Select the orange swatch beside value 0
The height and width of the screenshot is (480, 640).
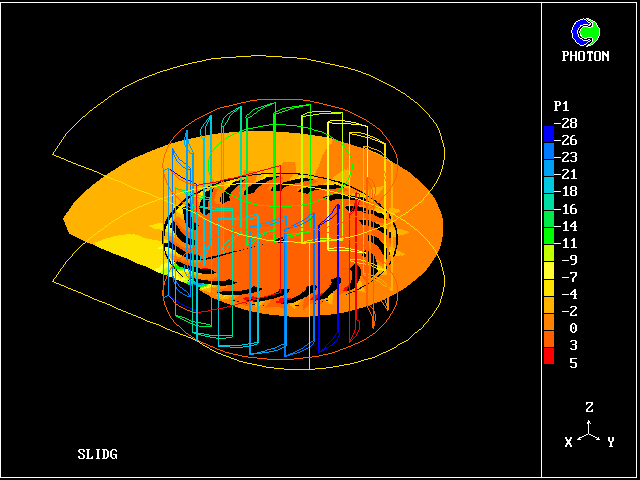point(548,326)
